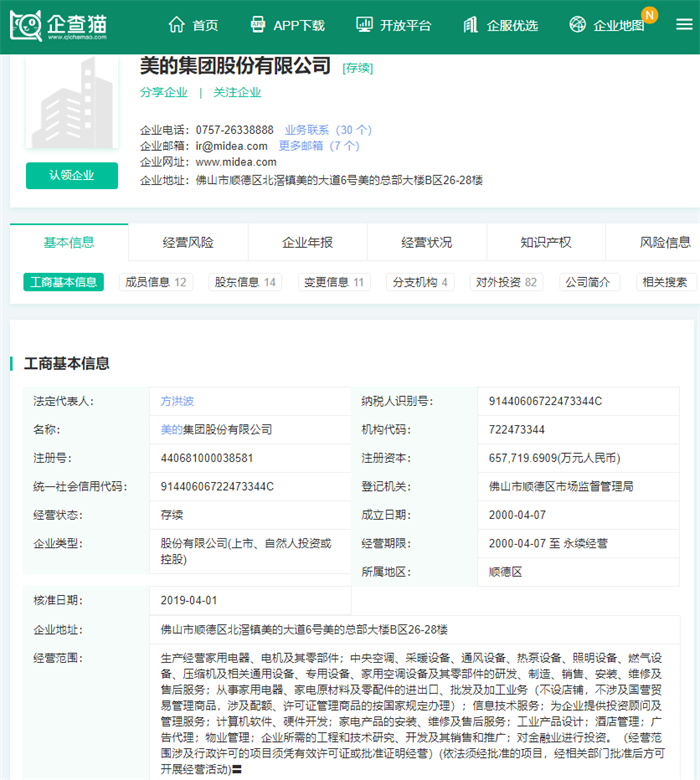The image size is (700, 780).
Task: Select 相关搜索 sub-tab
Action: (x=666, y=282)
